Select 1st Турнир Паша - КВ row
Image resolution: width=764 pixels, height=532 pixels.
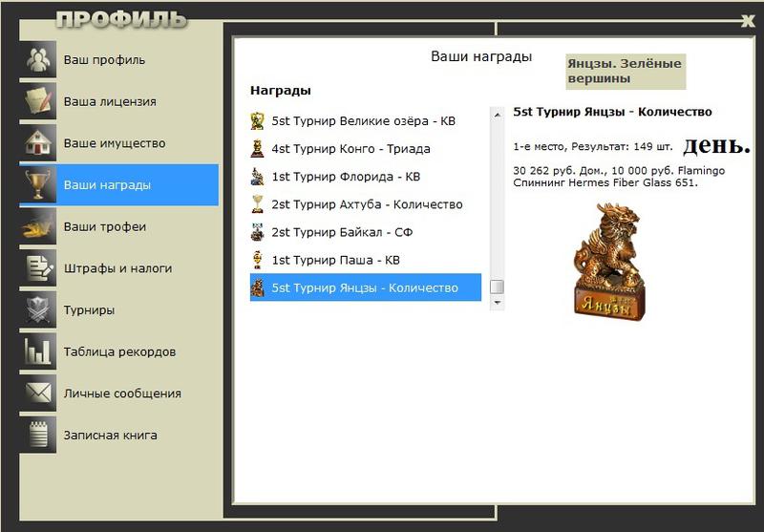click(x=366, y=260)
